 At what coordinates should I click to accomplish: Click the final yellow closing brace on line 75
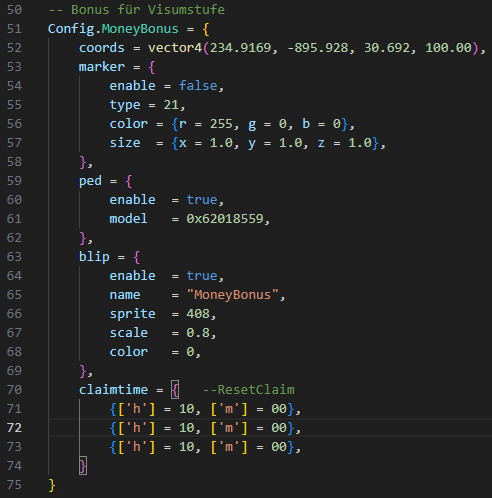pyautogui.click(x=52, y=485)
